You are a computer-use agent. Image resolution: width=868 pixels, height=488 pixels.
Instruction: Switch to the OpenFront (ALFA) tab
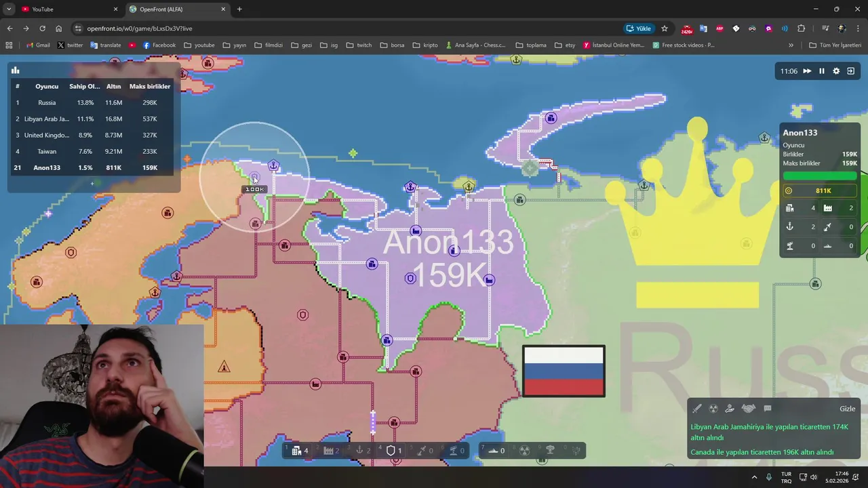[178, 9]
